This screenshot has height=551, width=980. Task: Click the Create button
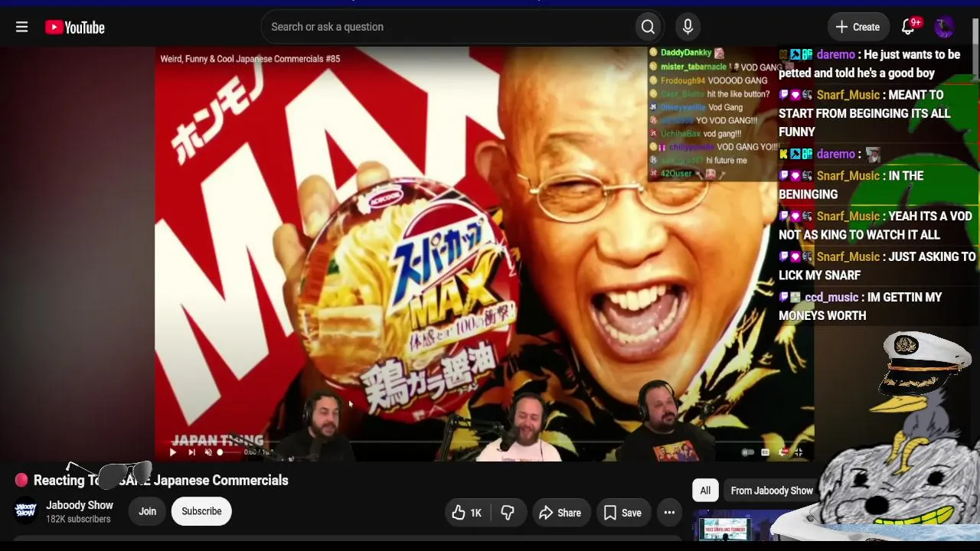tap(857, 27)
